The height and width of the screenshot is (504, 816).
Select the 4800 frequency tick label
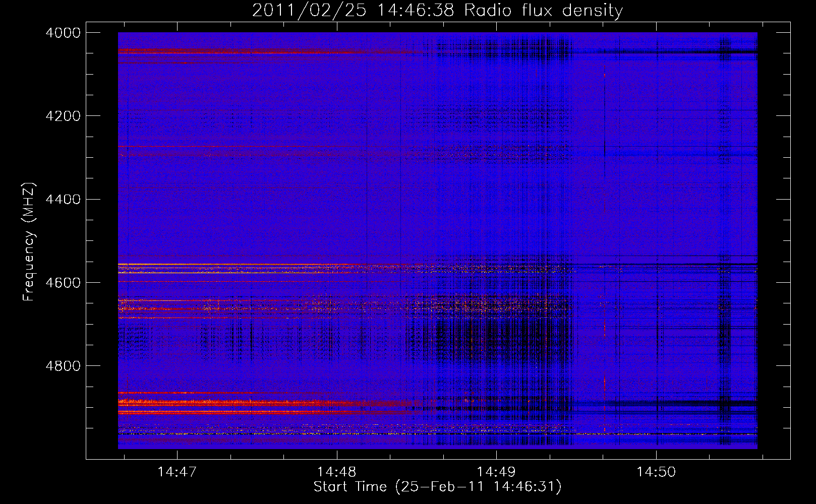[x=63, y=366]
